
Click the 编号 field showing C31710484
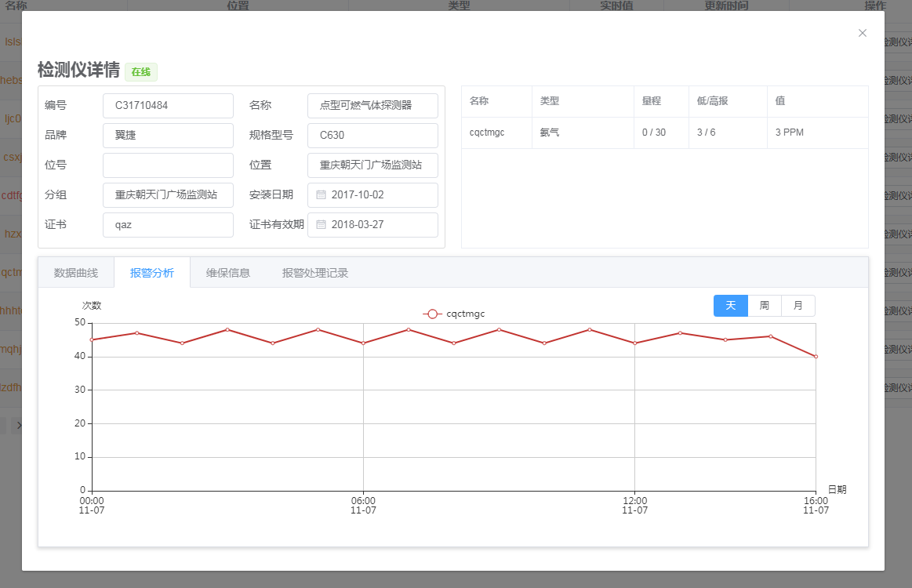click(x=168, y=106)
